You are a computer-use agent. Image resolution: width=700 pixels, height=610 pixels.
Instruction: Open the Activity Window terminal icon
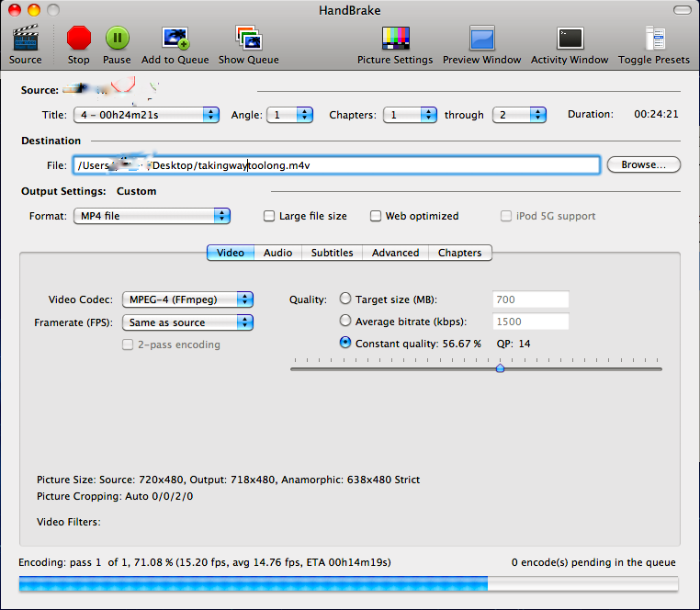[x=570, y=39]
